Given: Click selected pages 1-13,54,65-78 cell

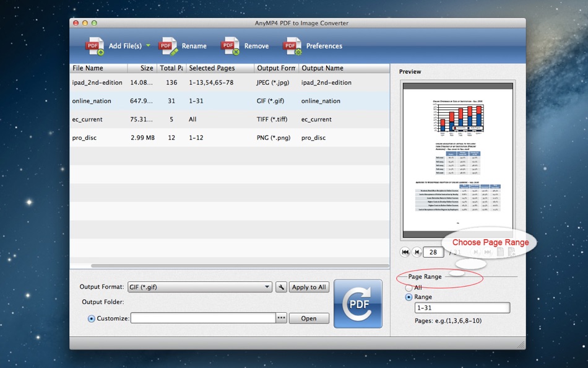Looking at the screenshot, I should (x=211, y=82).
